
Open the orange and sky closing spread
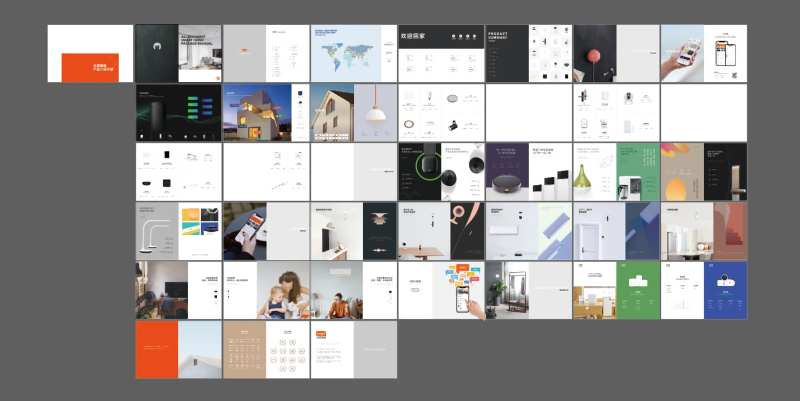(x=179, y=349)
